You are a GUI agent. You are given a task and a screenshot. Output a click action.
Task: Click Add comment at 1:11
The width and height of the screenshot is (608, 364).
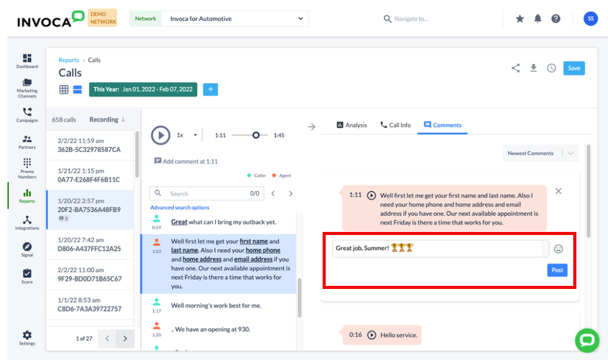coord(186,161)
